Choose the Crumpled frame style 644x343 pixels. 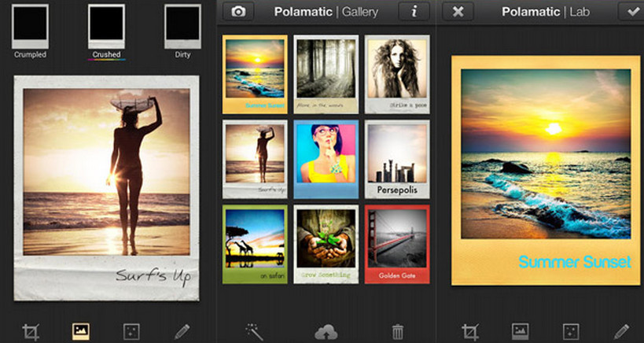31,30
